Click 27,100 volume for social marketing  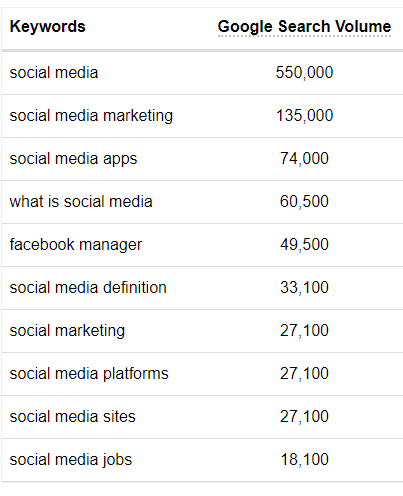pos(304,331)
